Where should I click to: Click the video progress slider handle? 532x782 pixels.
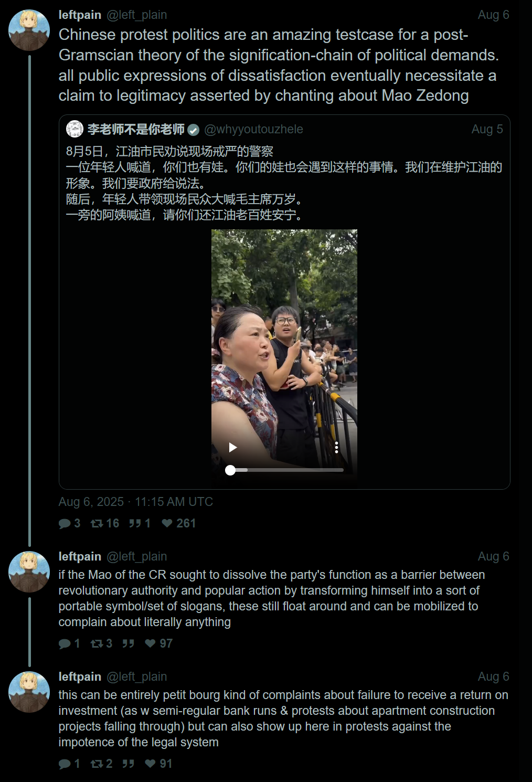pyautogui.click(x=230, y=470)
